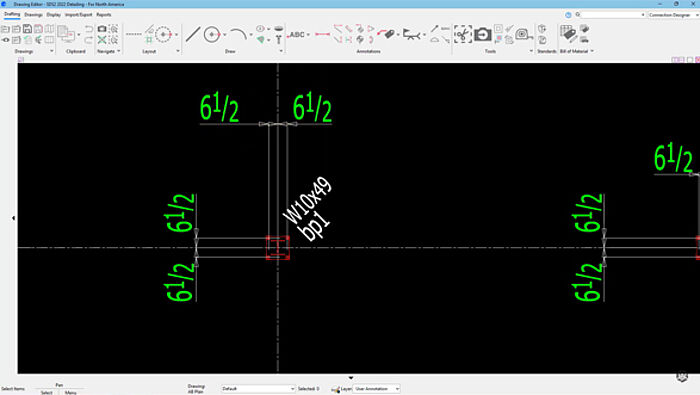
Task: Expand the Bill of Material group arrow
Action: pos(592,51)
